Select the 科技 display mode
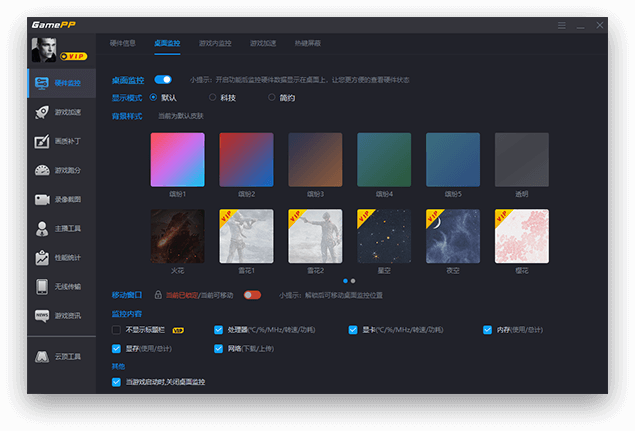The height and width of the screenshot is (431, 635). [213, 97]
